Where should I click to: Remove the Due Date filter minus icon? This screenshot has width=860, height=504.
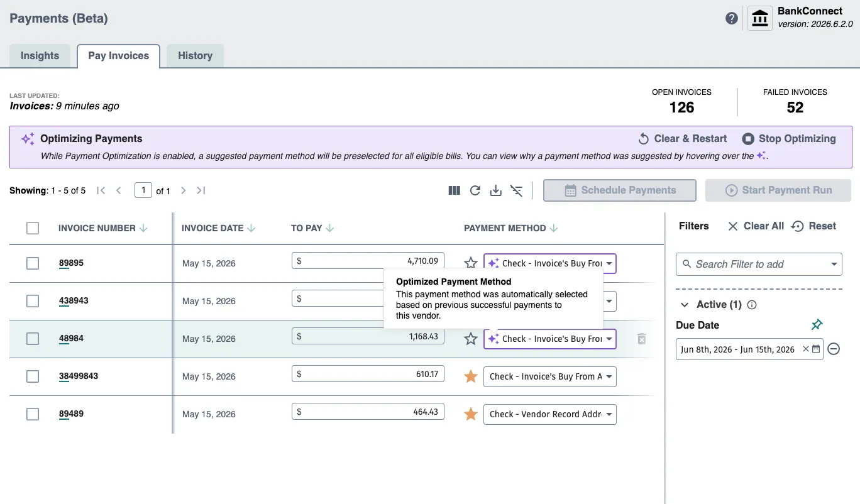point(834,349)
